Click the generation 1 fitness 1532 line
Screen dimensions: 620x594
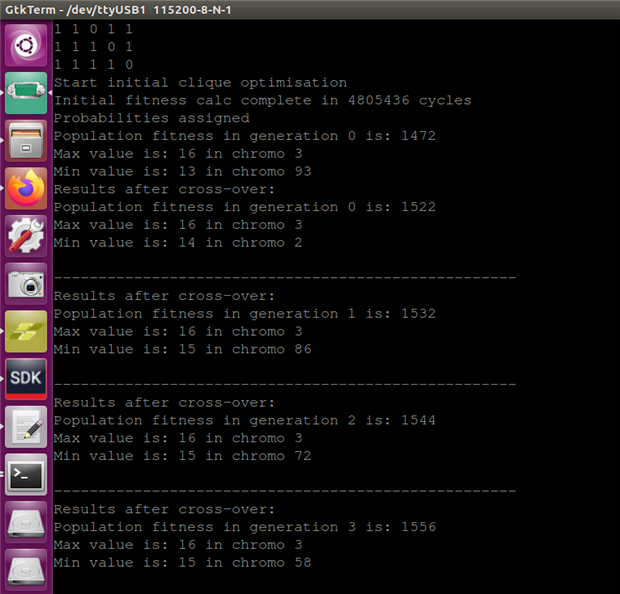[x=245, y=314]
